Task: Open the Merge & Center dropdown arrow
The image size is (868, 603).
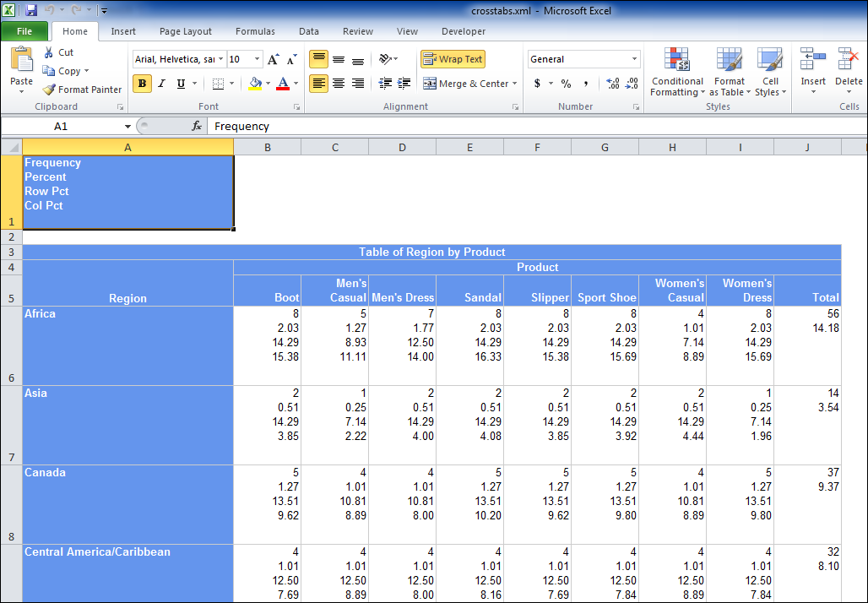Action: (x=515, y=84)
